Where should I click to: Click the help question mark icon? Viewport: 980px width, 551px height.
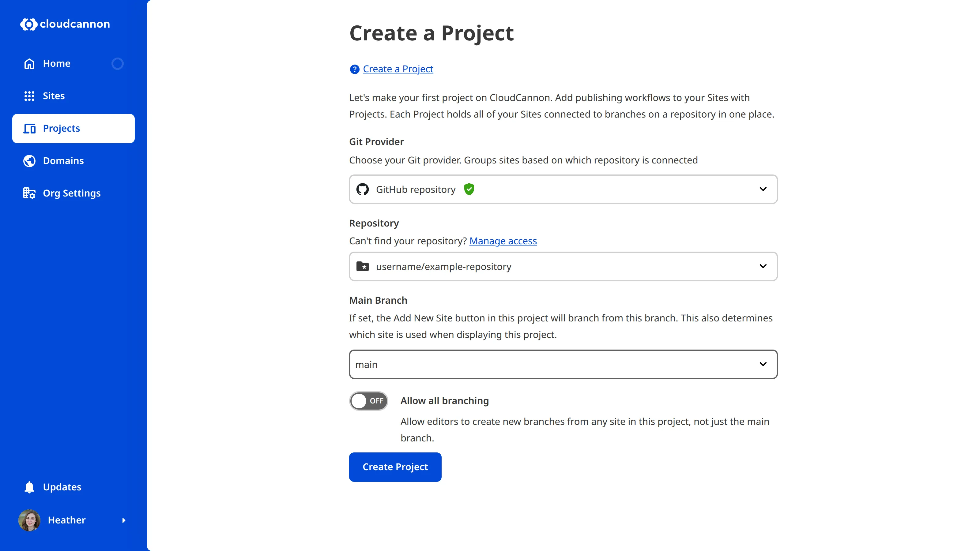pyautogui.click(x=354, y=69)
